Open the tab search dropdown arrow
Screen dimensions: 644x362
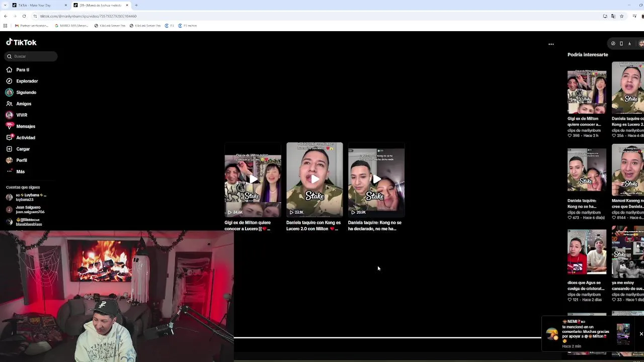tap(5, 5)
